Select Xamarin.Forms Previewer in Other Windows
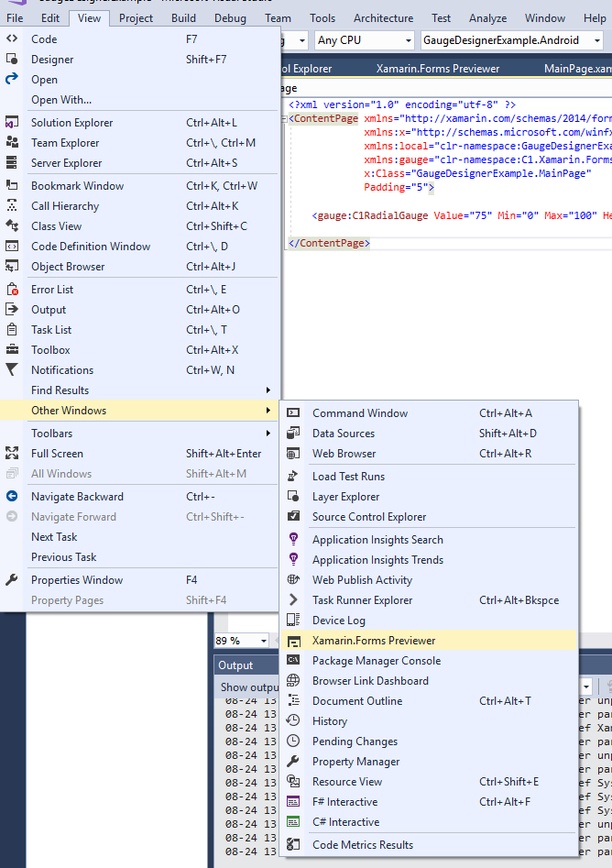This screenshot has height=868, width=612. click(x=429, y=641)
